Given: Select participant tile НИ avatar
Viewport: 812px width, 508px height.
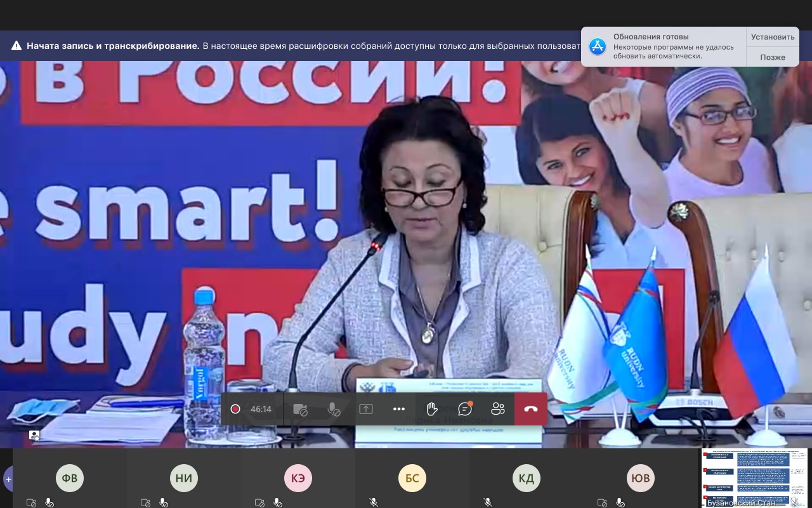Looking at the screenshot, I should point(184,478).
